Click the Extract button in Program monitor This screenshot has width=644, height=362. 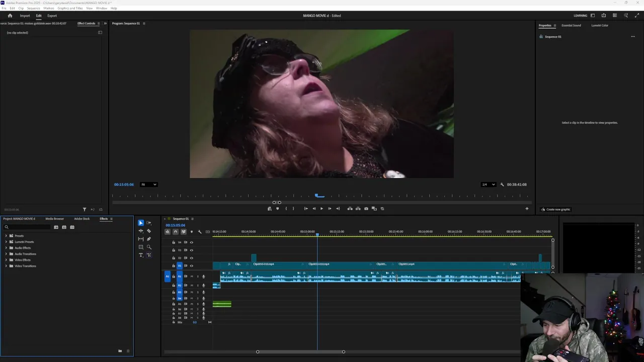click(358, 209)
